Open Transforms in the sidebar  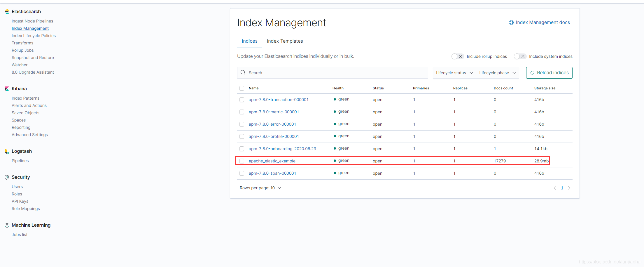[x=22, y=43]
